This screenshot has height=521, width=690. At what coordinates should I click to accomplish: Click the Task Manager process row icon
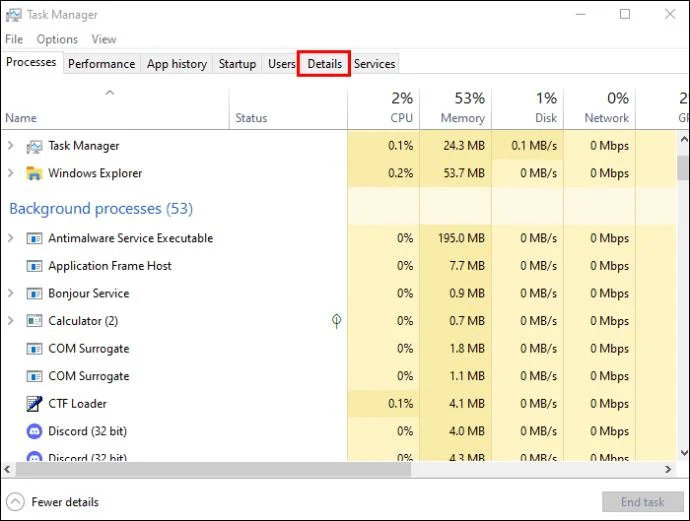pyautogui.click(x=34, y=146)
